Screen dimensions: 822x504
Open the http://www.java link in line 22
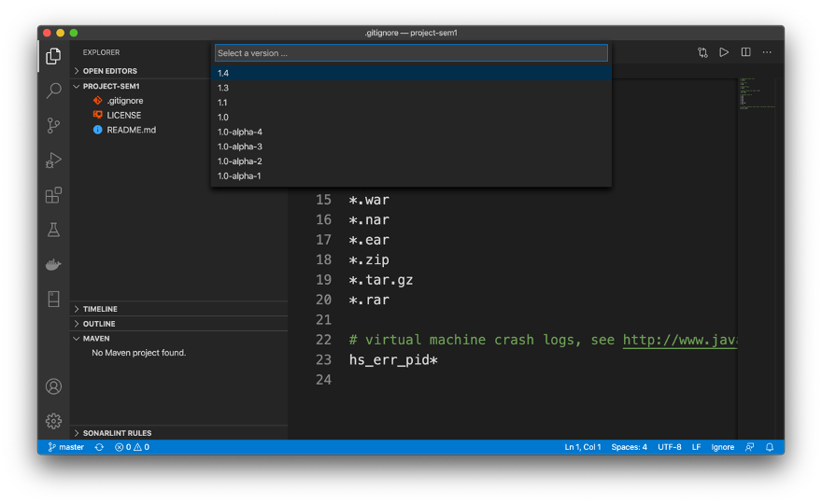pyautogui.click(x=680, y=340)
